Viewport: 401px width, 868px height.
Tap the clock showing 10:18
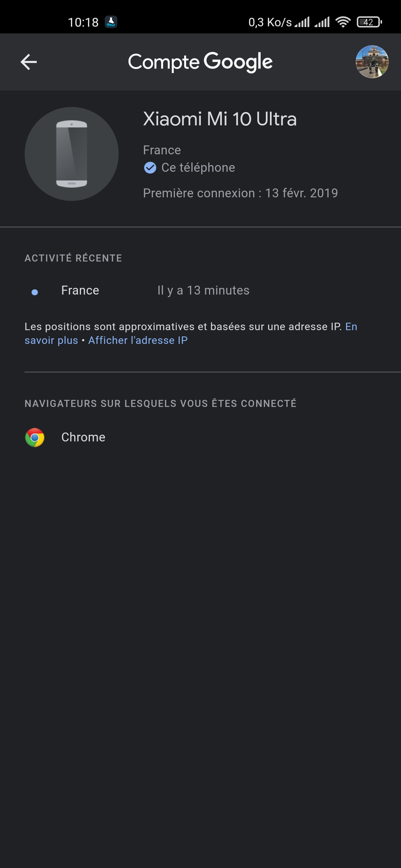83,22
